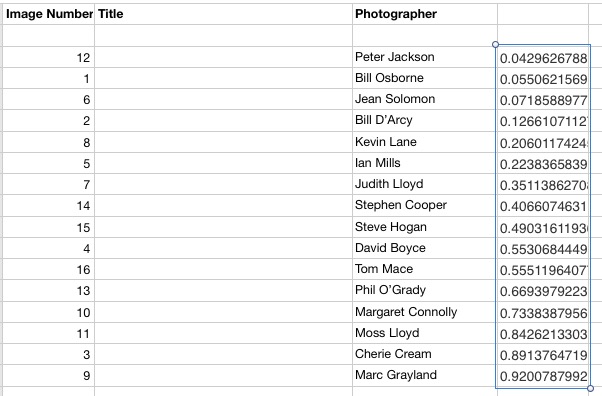Select the Margaret Connolly cell
Image resolution: width=602 pixels, height=396 pixels.
(x=425, y=312)
